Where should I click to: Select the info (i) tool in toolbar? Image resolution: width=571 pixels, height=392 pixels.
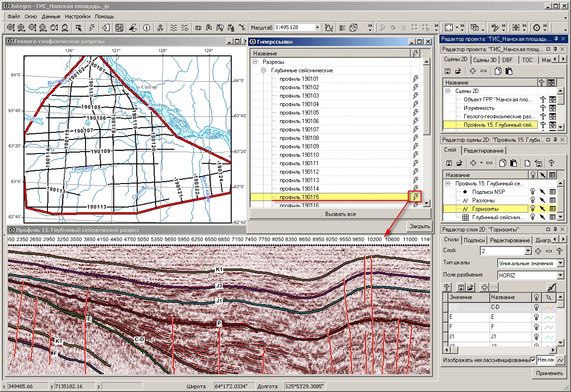147,27
